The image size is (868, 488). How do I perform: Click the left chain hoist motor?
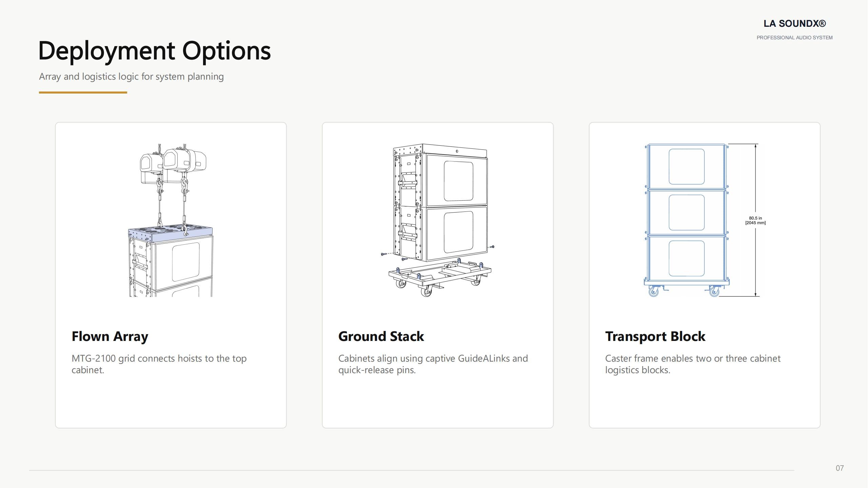[151, 168]
